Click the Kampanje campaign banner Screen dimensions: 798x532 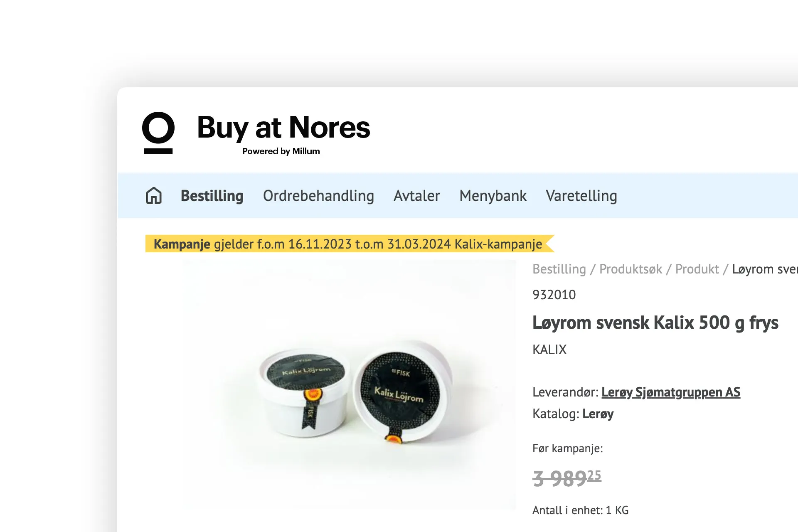coord(348,244)
